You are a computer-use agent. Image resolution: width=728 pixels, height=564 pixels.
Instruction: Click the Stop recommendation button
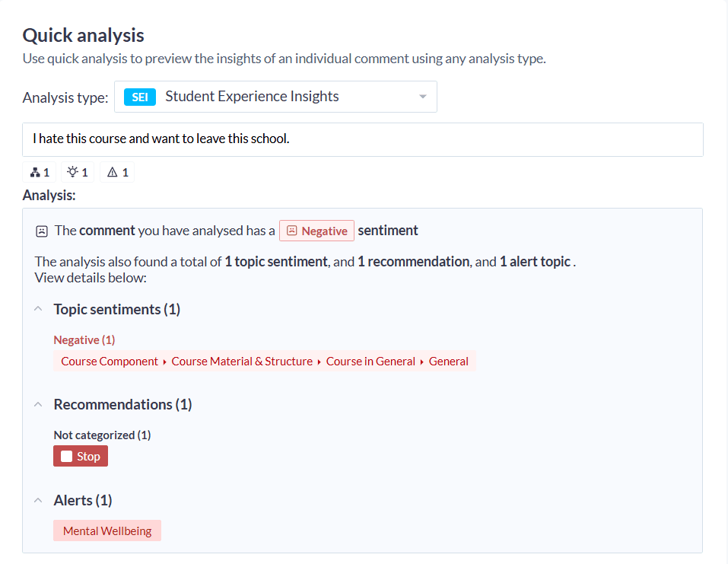(x=80, y=455)
